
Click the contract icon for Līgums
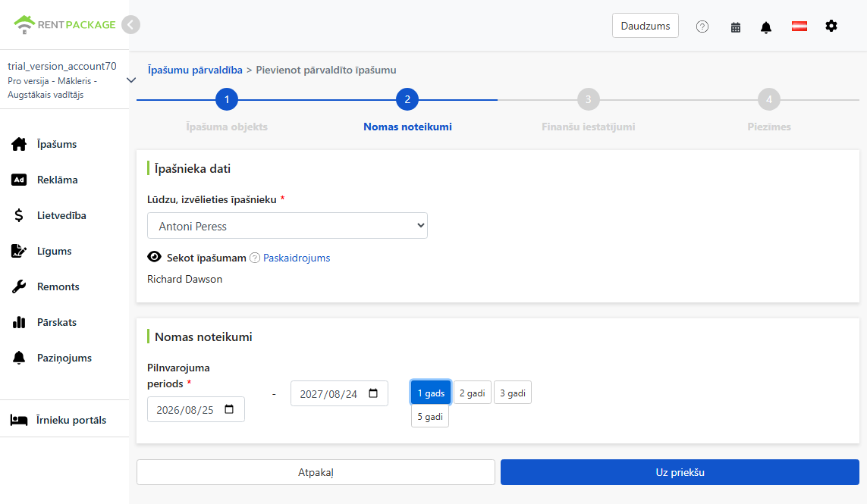[x=19, y=251]
